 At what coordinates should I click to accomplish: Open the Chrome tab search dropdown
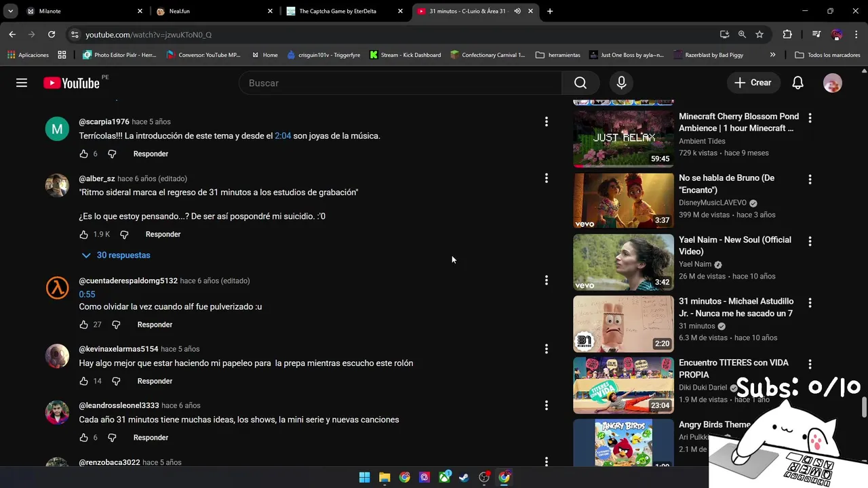(10, 11)
